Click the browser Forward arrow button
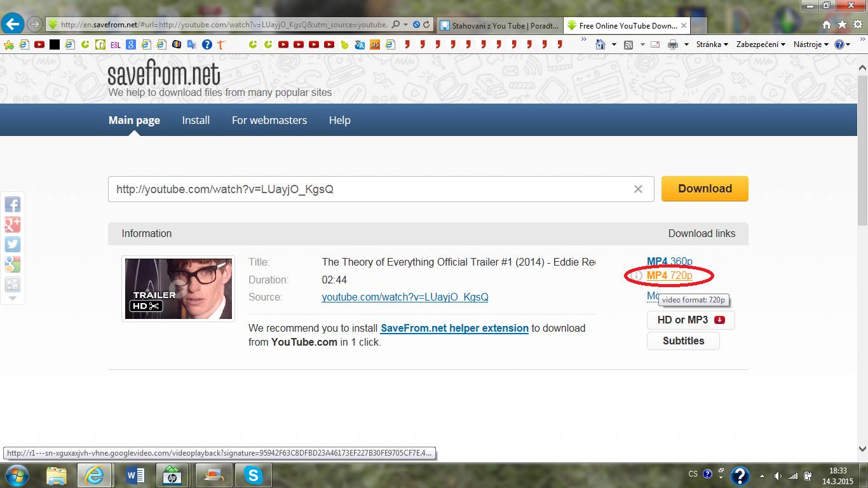 click(x=34, y=25)
